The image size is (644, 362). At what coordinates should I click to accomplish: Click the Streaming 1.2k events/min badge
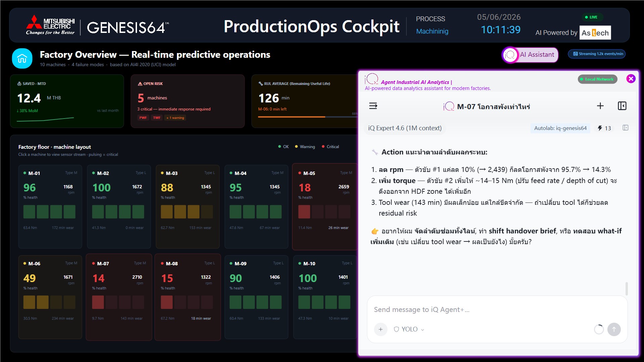[x=597, y=54]
